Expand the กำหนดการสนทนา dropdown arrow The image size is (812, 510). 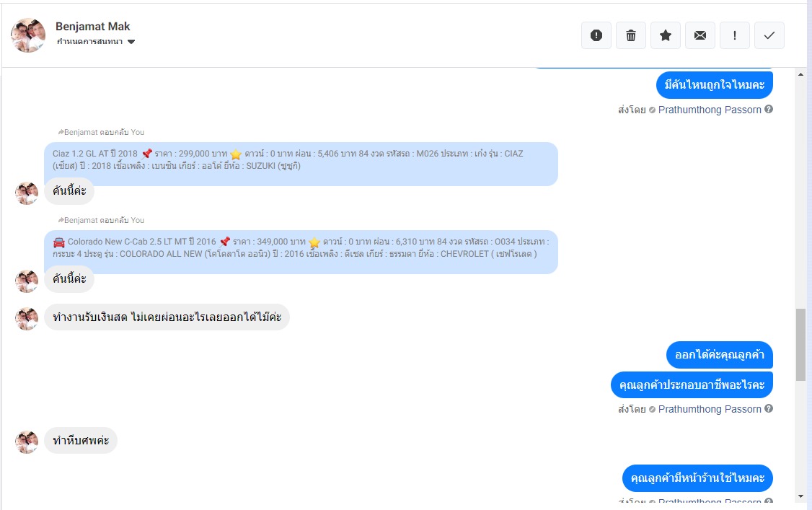(131, 42)
